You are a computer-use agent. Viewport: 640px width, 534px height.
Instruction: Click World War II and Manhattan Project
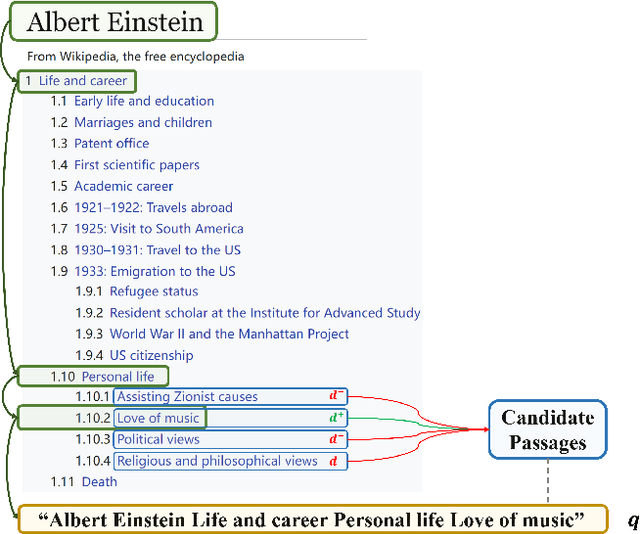229,334
